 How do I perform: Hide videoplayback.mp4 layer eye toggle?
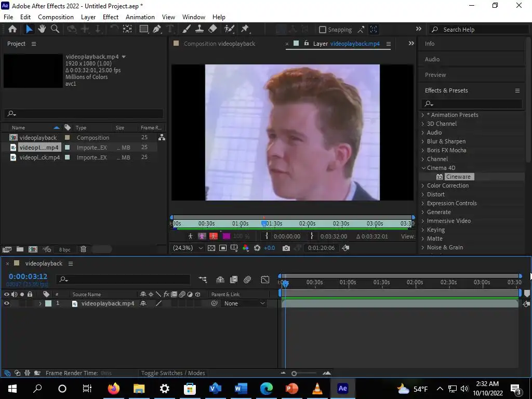point(6,303)
